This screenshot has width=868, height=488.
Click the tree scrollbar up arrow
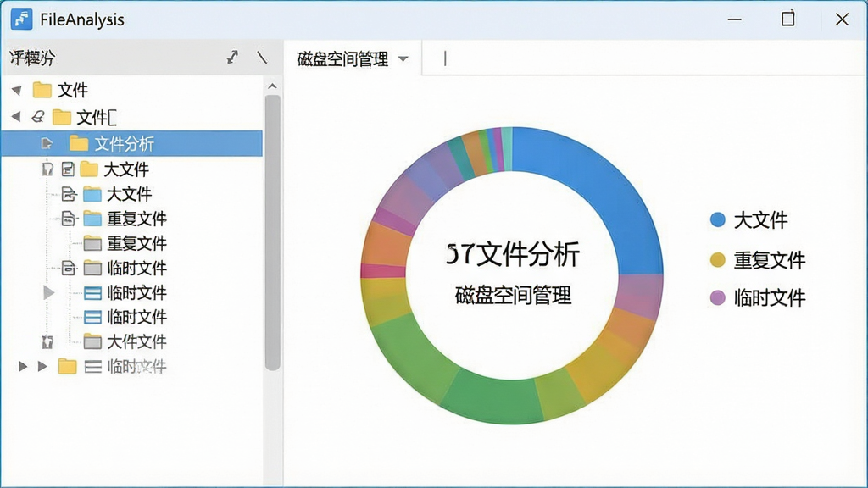coord(272,86)
